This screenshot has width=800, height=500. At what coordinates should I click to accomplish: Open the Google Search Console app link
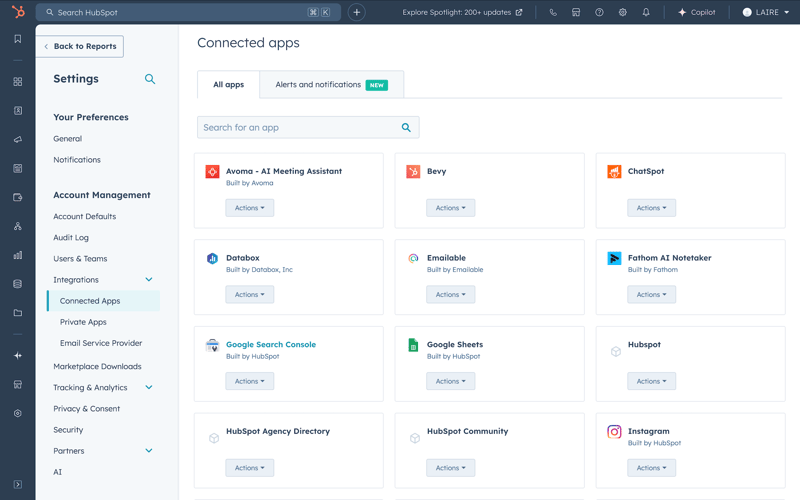[271, 344]
